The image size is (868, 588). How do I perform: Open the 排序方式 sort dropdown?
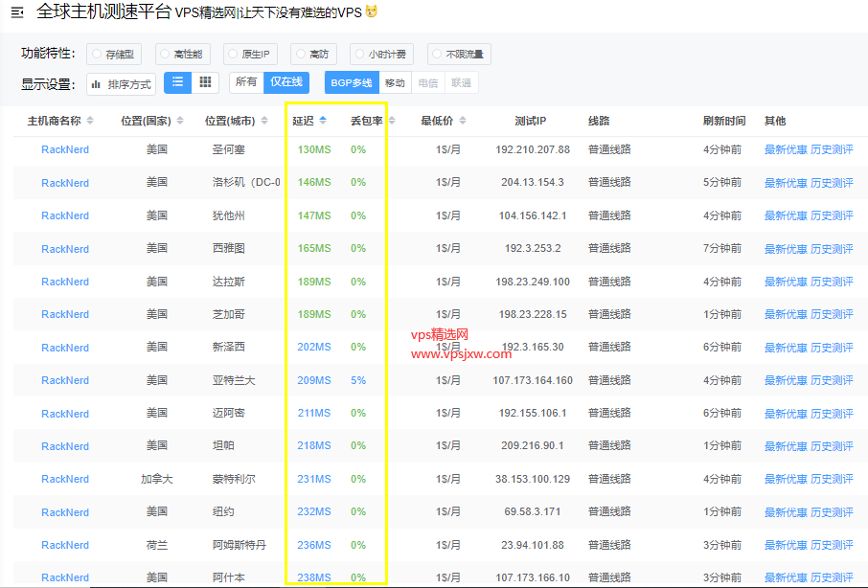pyautogui.click(x=122, y=84)
